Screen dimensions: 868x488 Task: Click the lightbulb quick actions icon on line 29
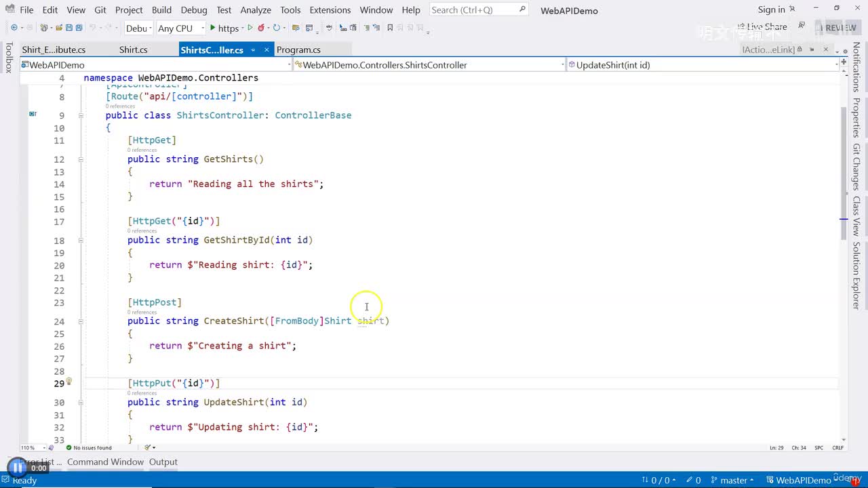(68, 382)
